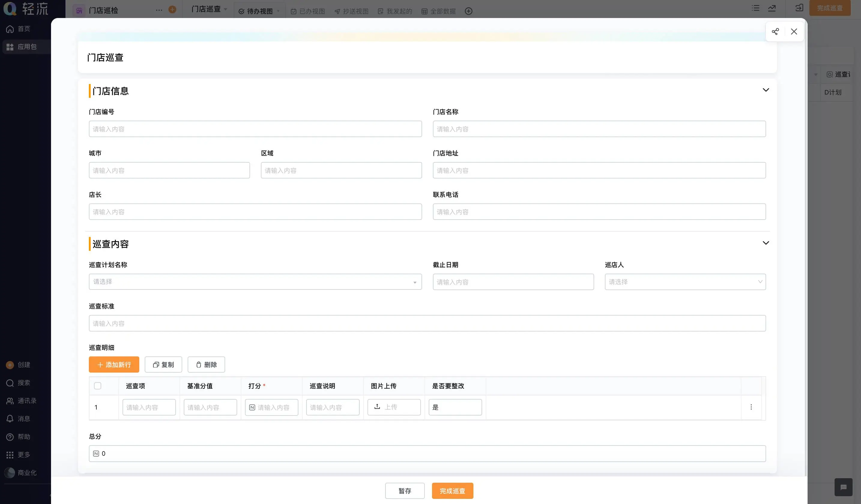Switch to the 已办视图 tab

pos(307,11)
